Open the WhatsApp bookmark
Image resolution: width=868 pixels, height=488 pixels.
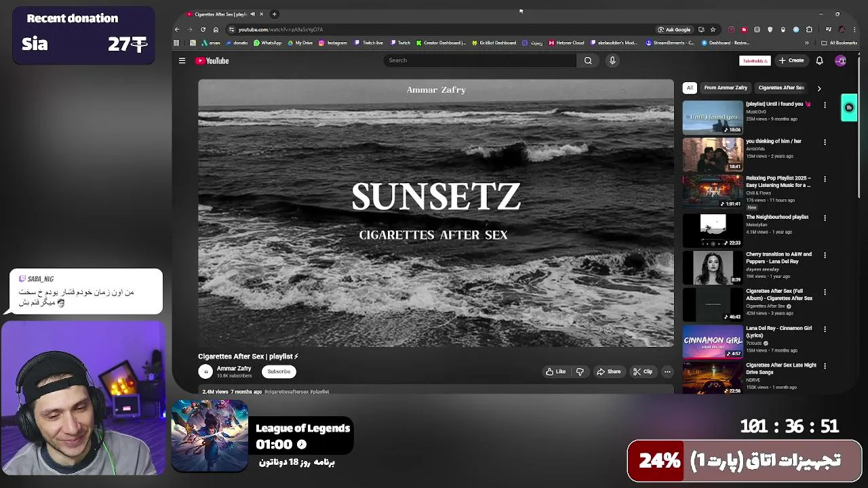267,43
